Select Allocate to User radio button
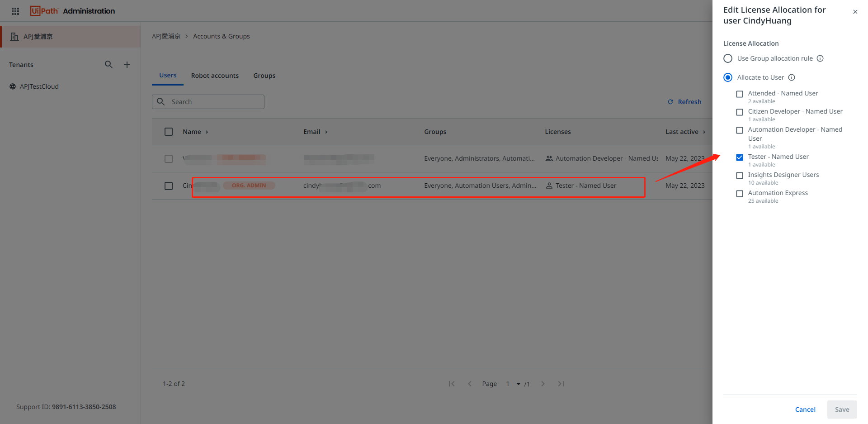 (728, 77)
